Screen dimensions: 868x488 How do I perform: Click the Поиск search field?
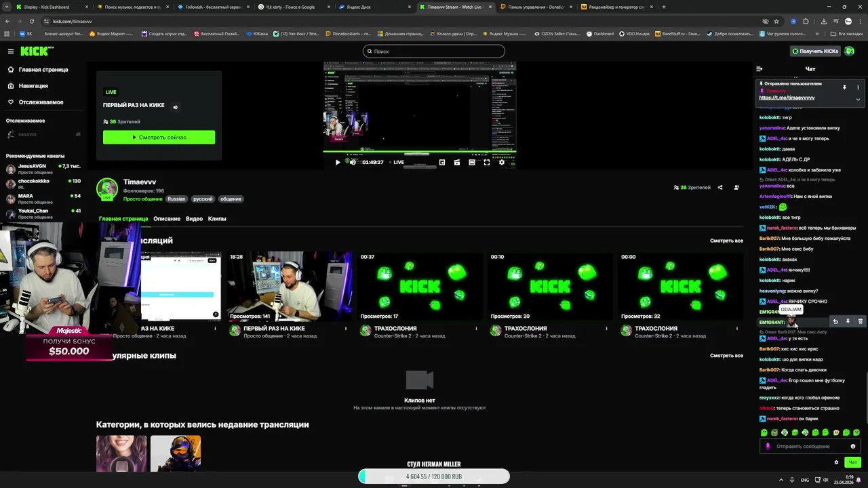(434, 51)
